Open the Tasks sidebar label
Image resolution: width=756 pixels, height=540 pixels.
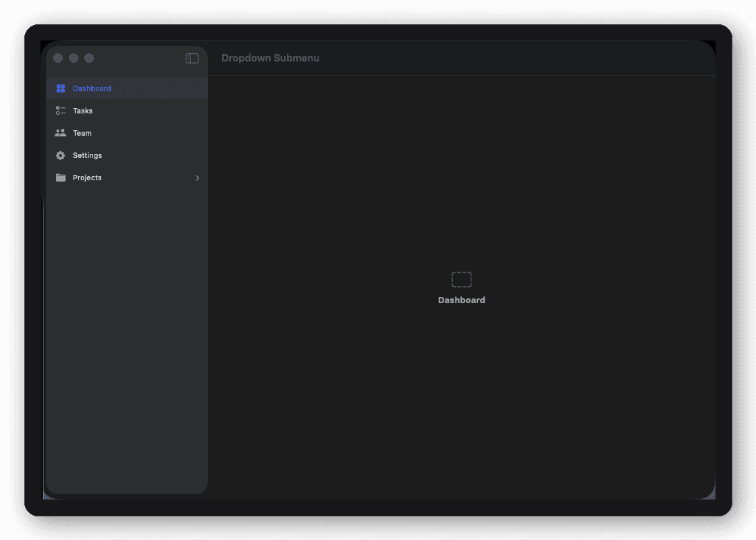pyautogui.click(x=82, y=111)
